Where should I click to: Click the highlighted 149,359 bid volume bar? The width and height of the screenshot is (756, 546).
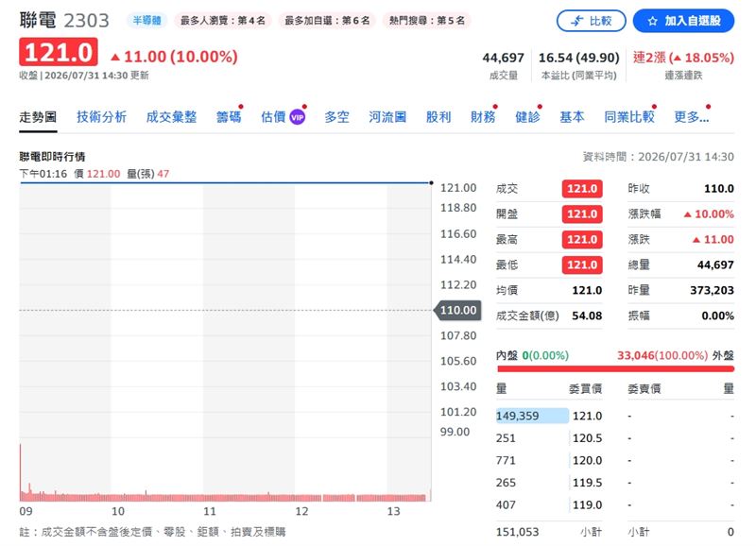[x=532, y=416]
